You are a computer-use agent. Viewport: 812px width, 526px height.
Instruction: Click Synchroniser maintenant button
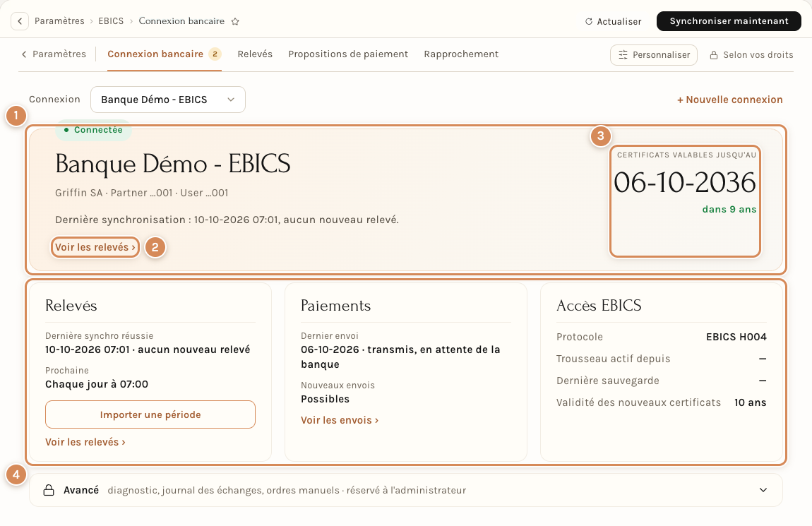tap(729, 21)
